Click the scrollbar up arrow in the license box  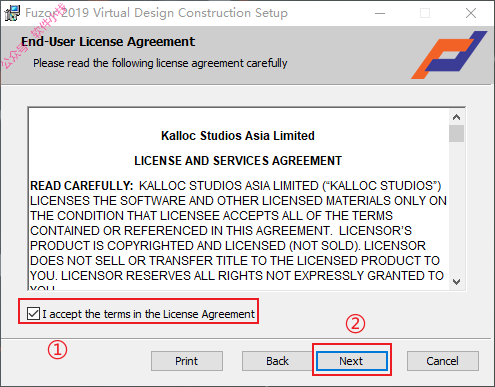pos(456,117)
